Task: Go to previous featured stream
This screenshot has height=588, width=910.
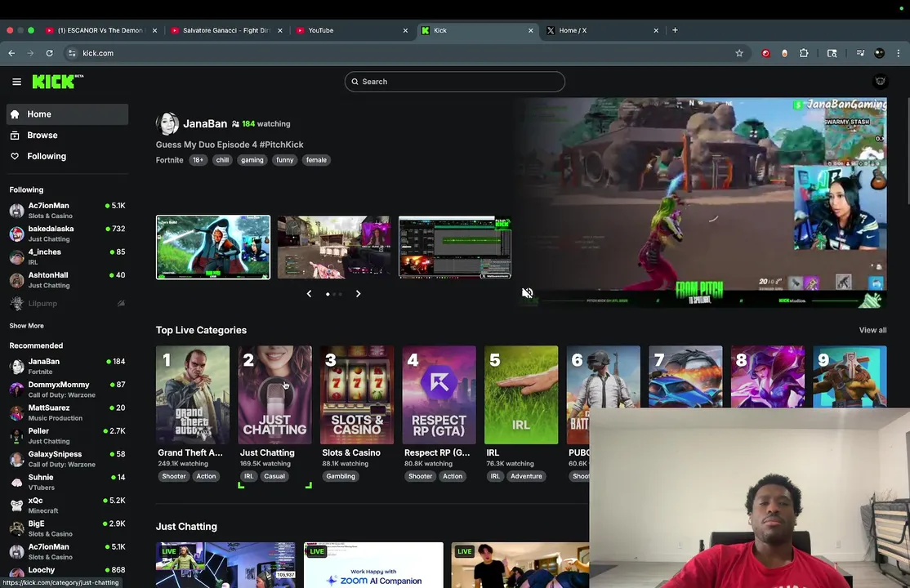Action: tap(309, 294)
